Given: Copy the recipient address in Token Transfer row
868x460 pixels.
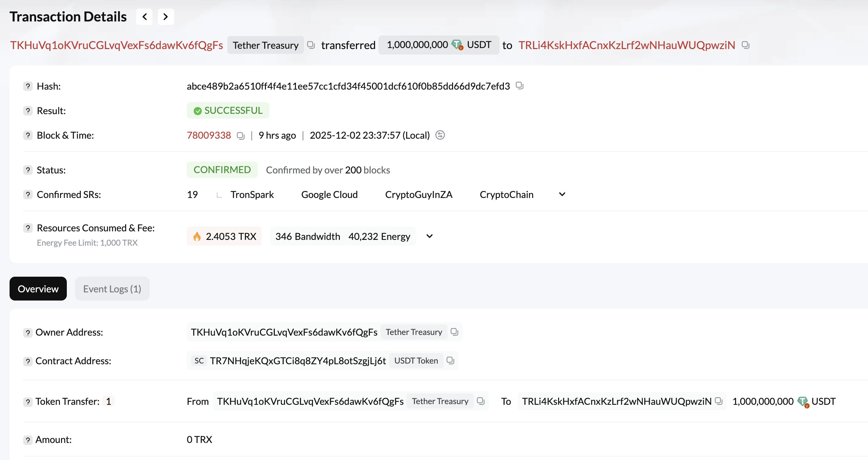Looking at the screenshot, I should pos(719,401).
